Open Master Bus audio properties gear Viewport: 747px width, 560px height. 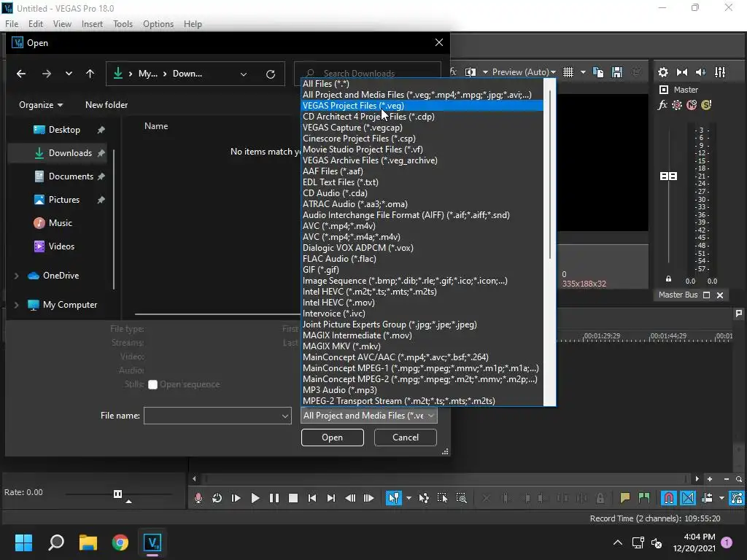click(x=662, y=72)
